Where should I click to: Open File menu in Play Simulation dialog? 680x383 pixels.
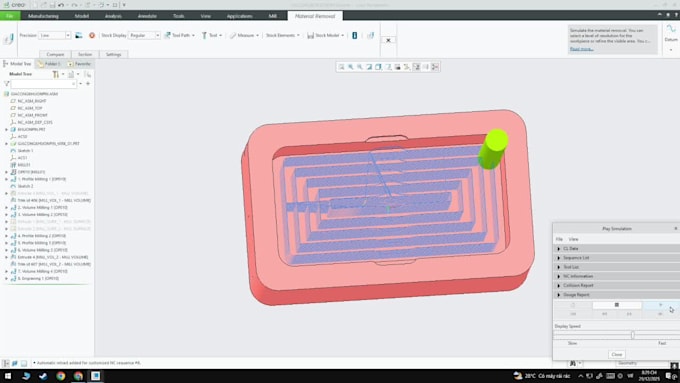point(559,239)
